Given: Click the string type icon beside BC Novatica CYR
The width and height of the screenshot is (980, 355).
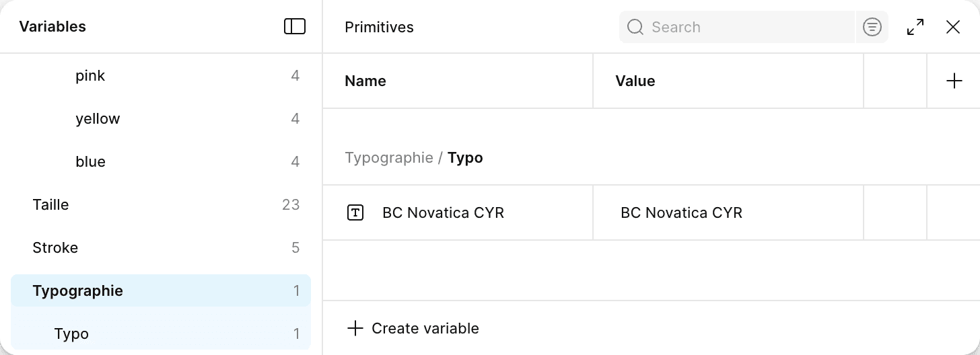Looking at the screenshot, I should 355,213.
